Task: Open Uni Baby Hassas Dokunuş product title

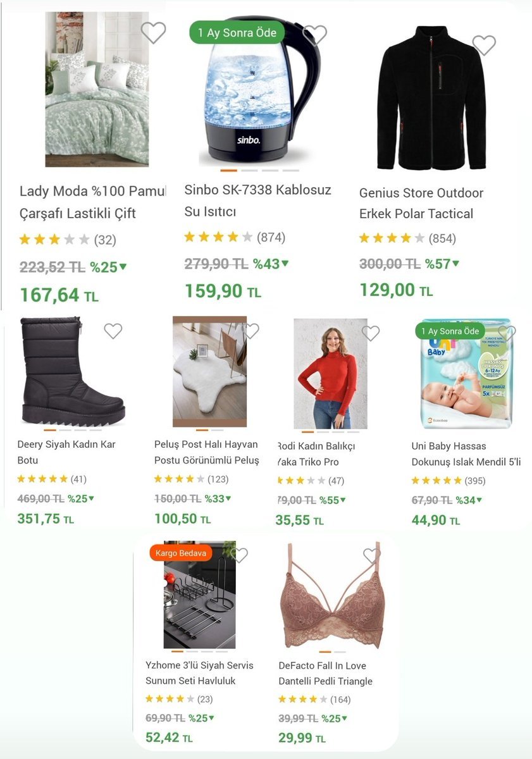Action: click(466, 454)
